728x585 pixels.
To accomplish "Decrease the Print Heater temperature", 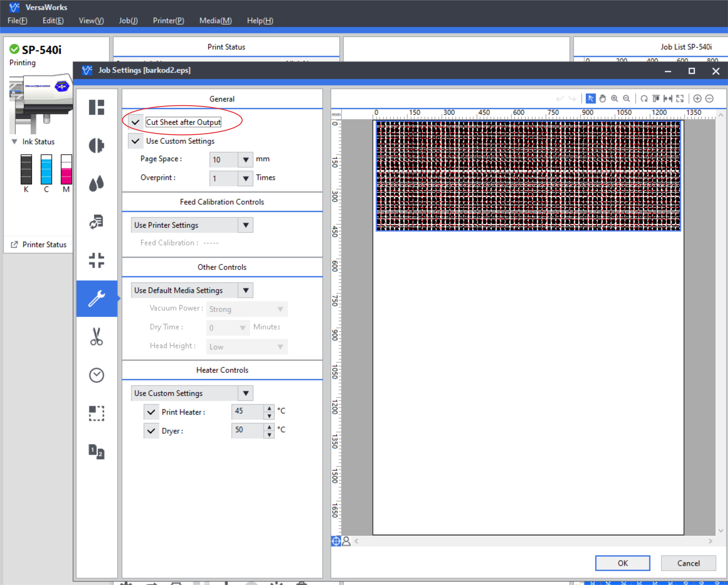I will 269,416.
